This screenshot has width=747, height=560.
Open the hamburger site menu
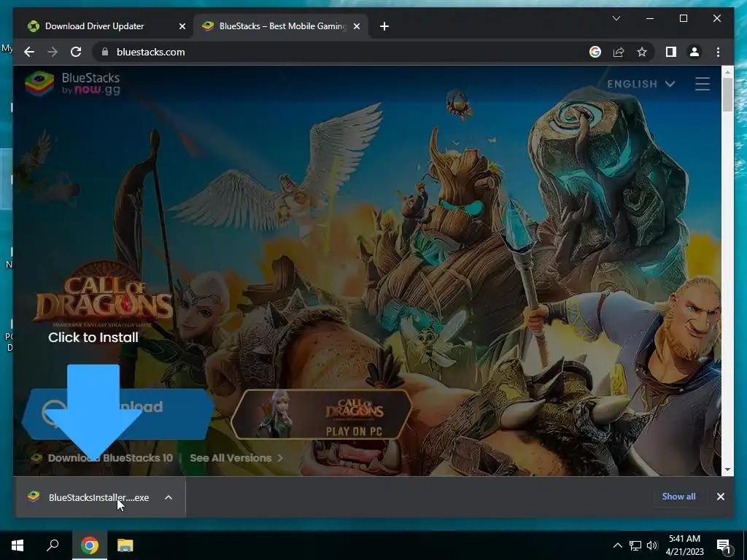click(703, 84)
